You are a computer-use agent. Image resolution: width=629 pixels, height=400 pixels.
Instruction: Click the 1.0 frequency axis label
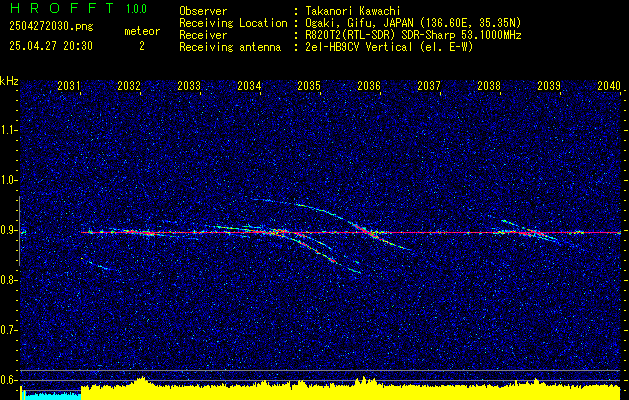(8, 180)
